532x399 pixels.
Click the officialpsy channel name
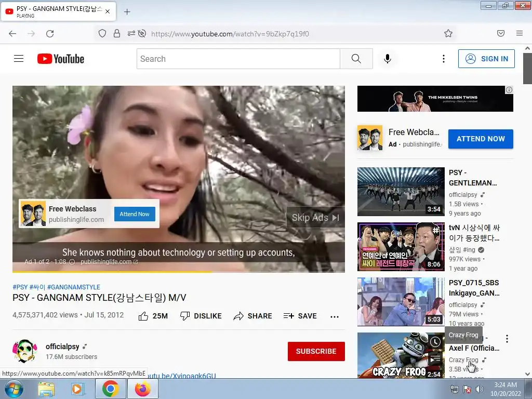pos(62,347)
